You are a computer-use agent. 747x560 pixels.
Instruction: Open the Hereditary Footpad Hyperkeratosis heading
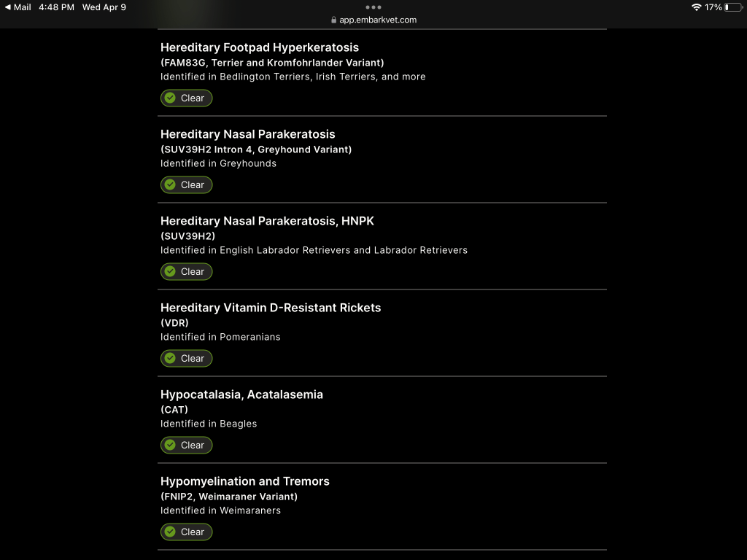tap(260, 47)
